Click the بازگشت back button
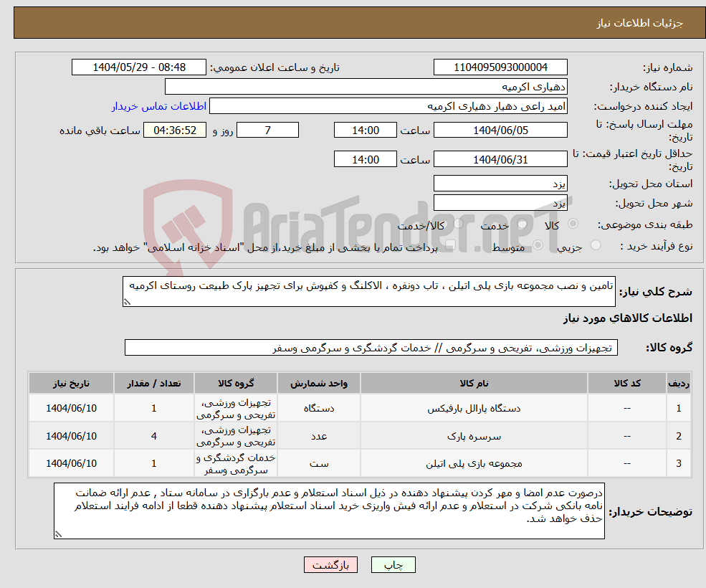The width and height of the screenshot is (706, 588). click(330, 564)
